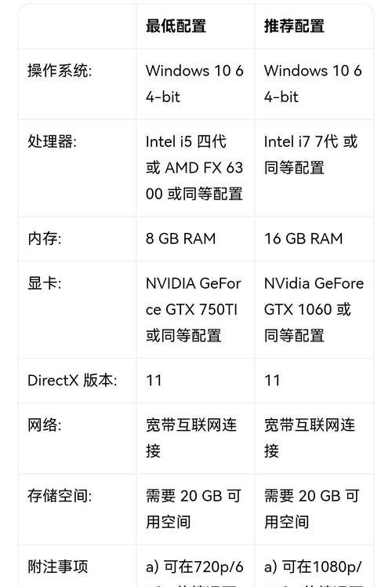Viewport: 392px width, 587px height.
Task: Click the 操作系统 row label
Action: [x=60, y=71]
